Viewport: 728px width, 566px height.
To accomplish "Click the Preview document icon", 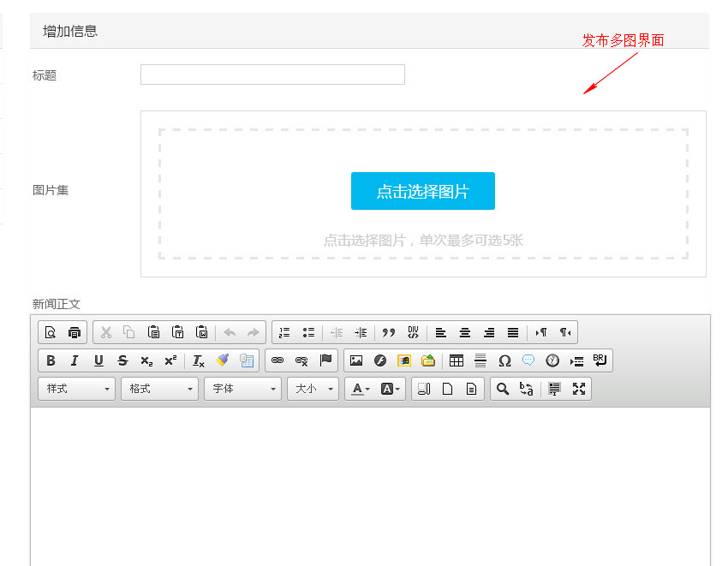I will tap(51, 332).
